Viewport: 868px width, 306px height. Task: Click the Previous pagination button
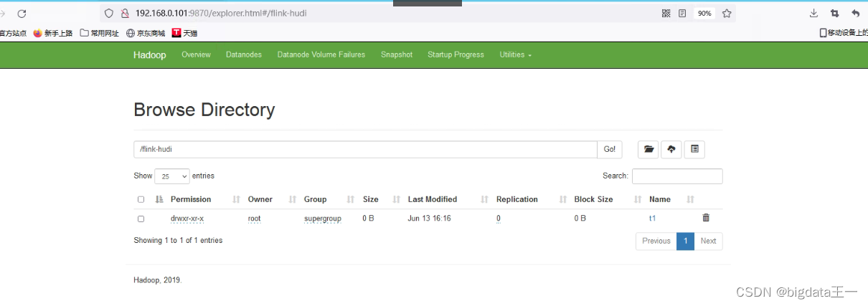[x=656, y=241]
